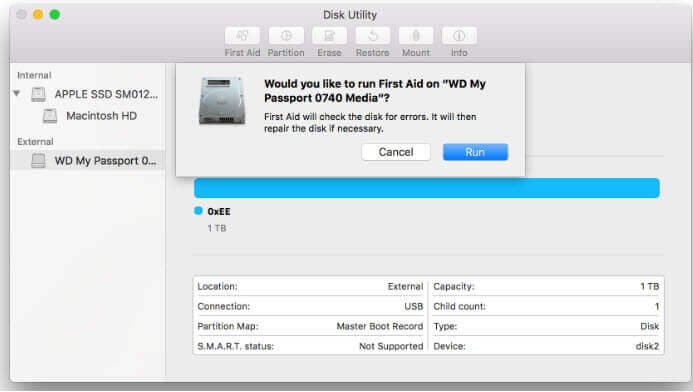Viewport: 693px width, 392px height.
Task: Open the Partition toolbar icon
Action: pos(286,36)
